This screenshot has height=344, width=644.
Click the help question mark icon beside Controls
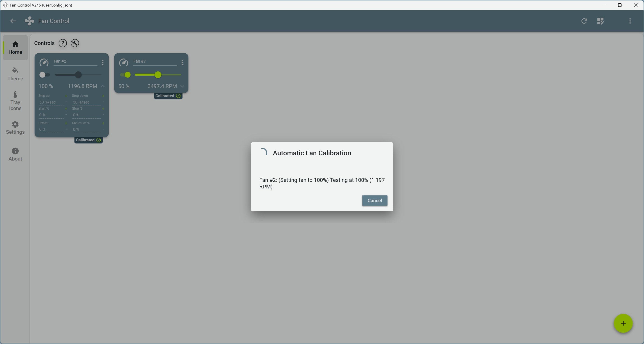tap(63, 43)
